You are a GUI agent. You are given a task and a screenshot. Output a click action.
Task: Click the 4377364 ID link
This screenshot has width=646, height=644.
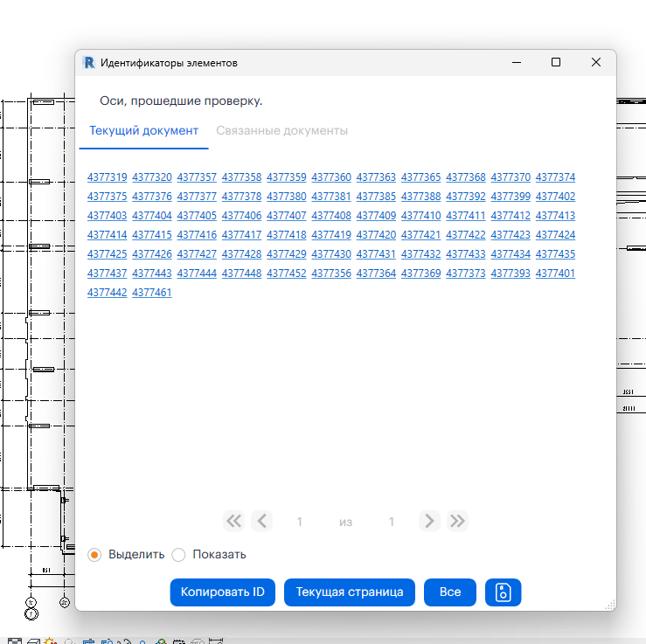coord(376,273)
